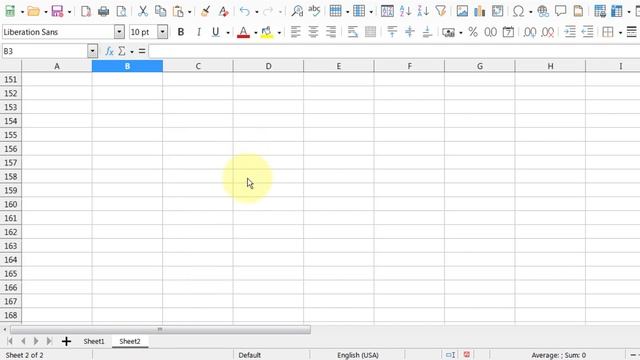Open a document using the folder icon
The image size is (640, 360).
(33, 11)
